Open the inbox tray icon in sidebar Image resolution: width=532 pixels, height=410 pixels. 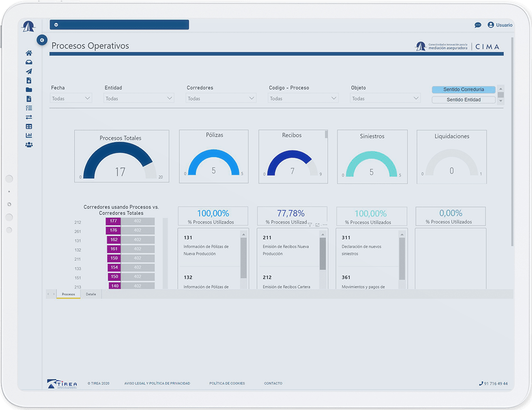pos(29,62)
